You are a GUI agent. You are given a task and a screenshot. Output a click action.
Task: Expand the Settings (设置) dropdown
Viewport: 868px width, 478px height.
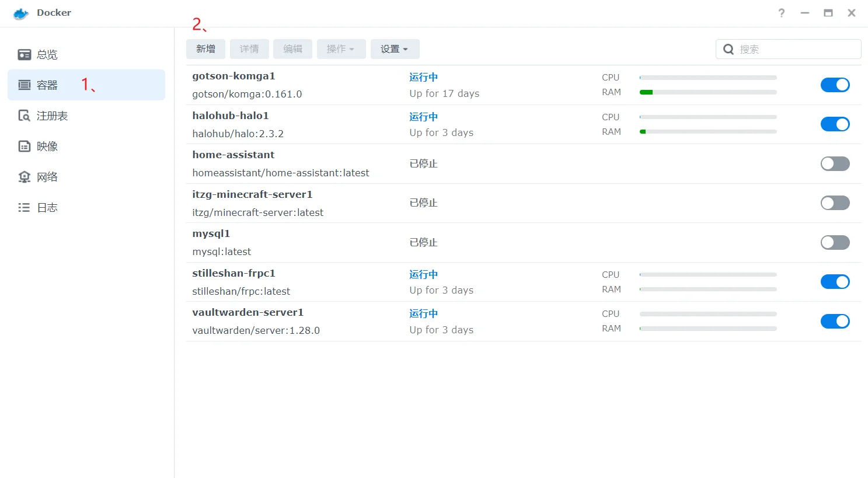395,49
